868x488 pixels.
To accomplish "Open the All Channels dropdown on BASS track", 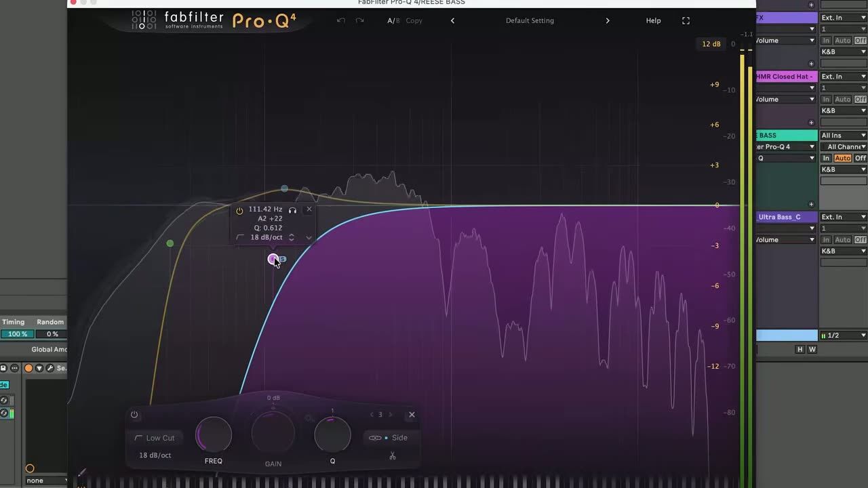I will click(x=843, y=146).
